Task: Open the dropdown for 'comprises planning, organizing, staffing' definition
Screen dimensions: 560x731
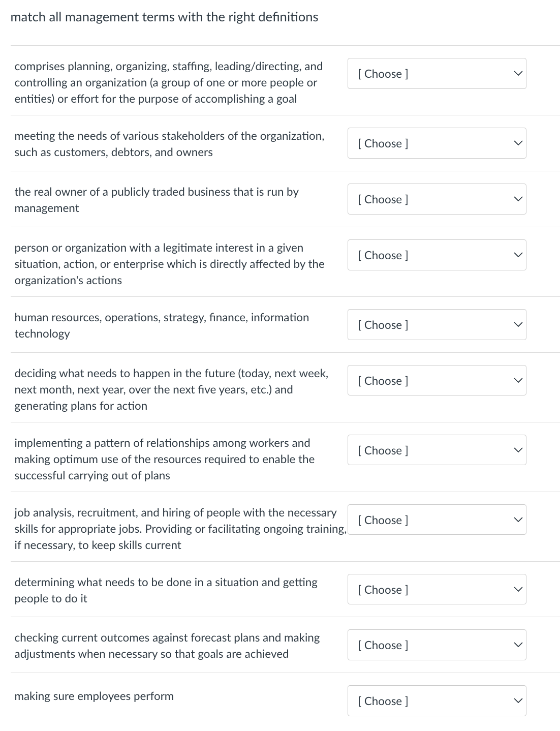Action: 437,74
